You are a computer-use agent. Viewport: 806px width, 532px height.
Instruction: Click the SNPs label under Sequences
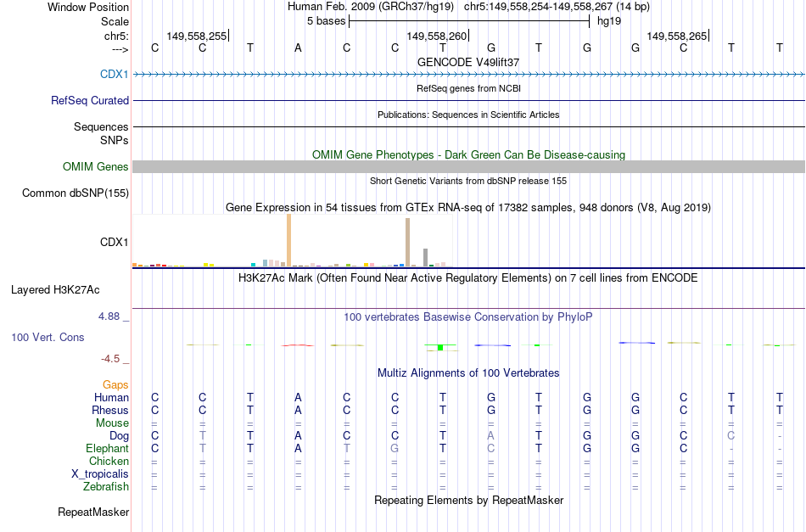pos(115,140)
